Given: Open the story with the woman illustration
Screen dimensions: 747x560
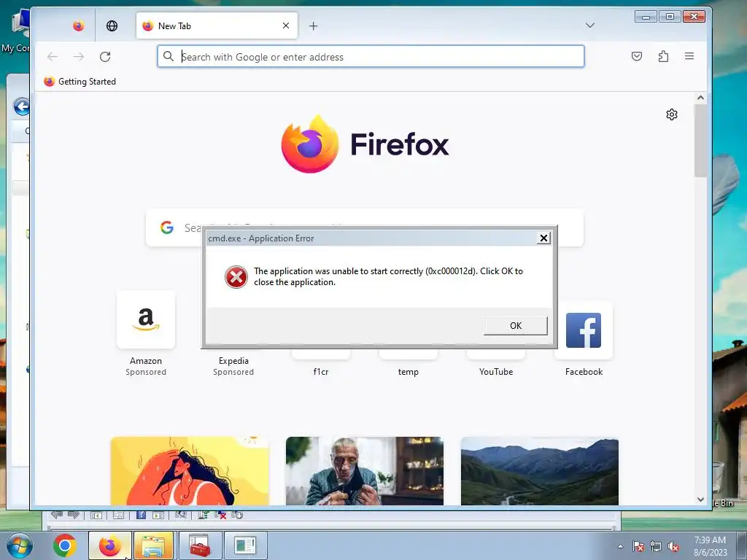Looking at the screenshot, I should 190,471.
